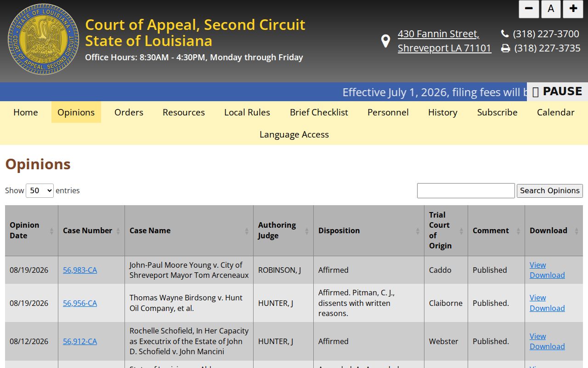
Task: Click the map pin location icon
Action: [386, 41]
